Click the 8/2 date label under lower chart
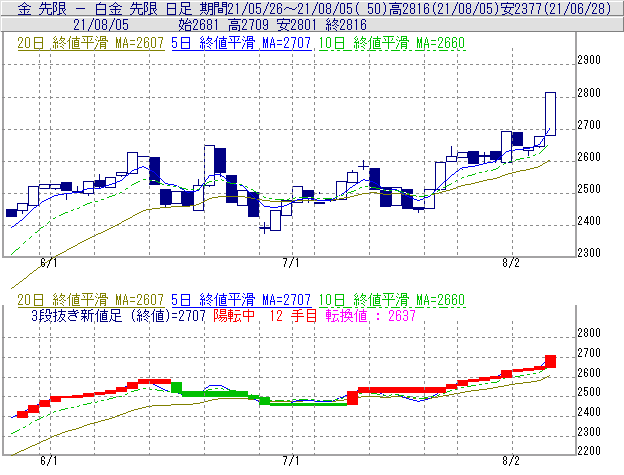This screenshot has height=475, width=624. click(x=511, y=461)
